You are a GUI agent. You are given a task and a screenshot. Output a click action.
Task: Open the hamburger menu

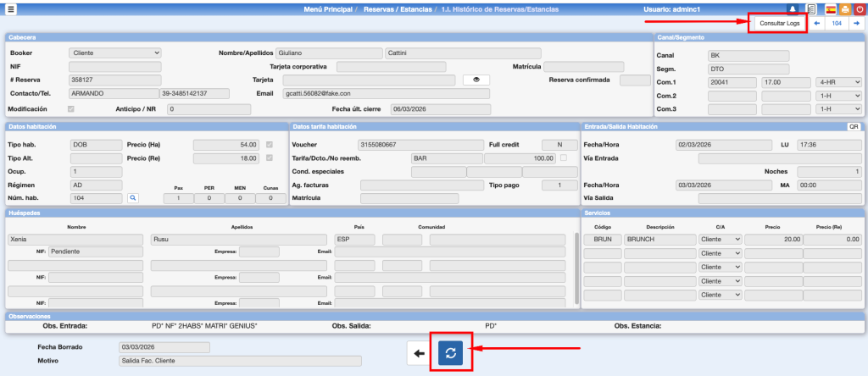pyautogui.click(x=11, y=9)
